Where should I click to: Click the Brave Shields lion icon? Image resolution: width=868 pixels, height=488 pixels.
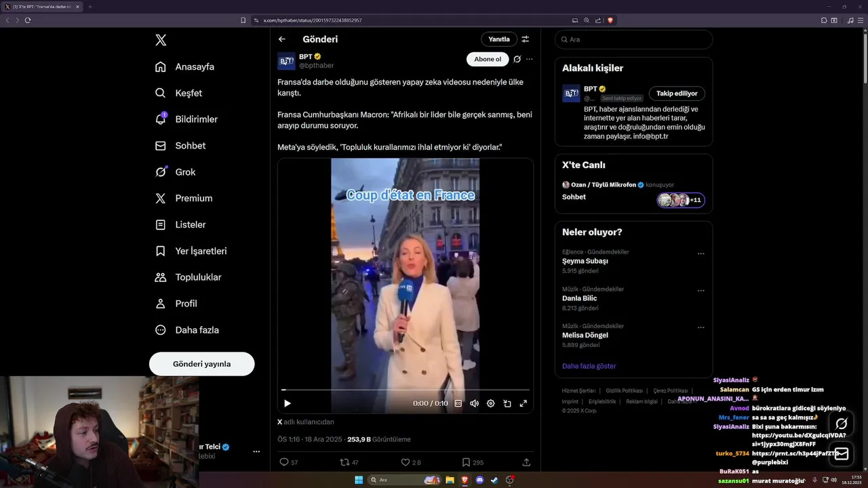[610, 20]
